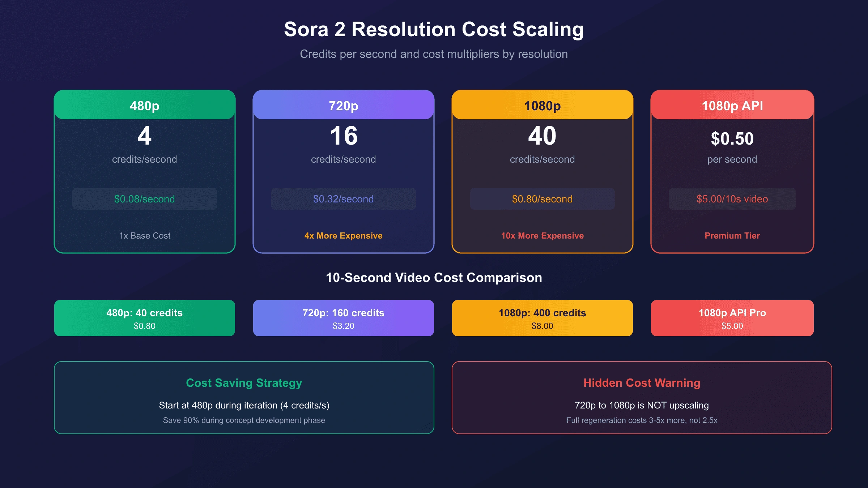Click credits/second label in the 720p card
The width and height of the screenshot is (868, 488).
coord(344,159)
